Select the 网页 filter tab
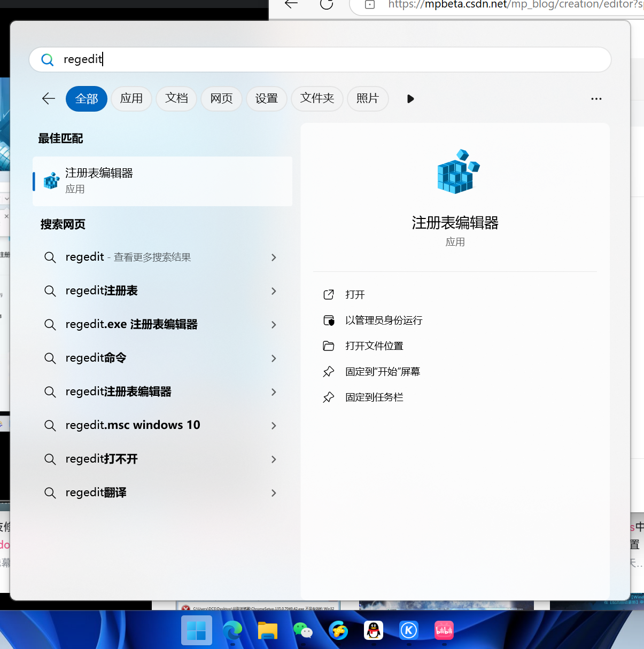The image size is (644, 649). tap(221, 99)
